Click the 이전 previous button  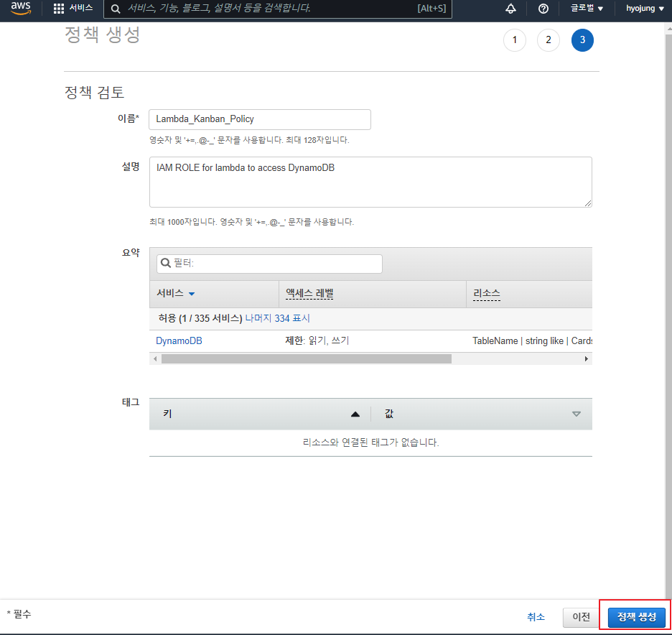pos(581,617)
